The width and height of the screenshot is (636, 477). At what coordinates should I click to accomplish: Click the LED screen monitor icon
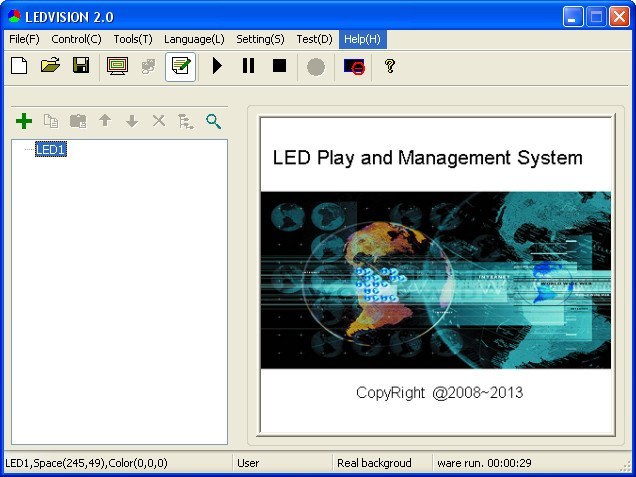pos(117,66)
